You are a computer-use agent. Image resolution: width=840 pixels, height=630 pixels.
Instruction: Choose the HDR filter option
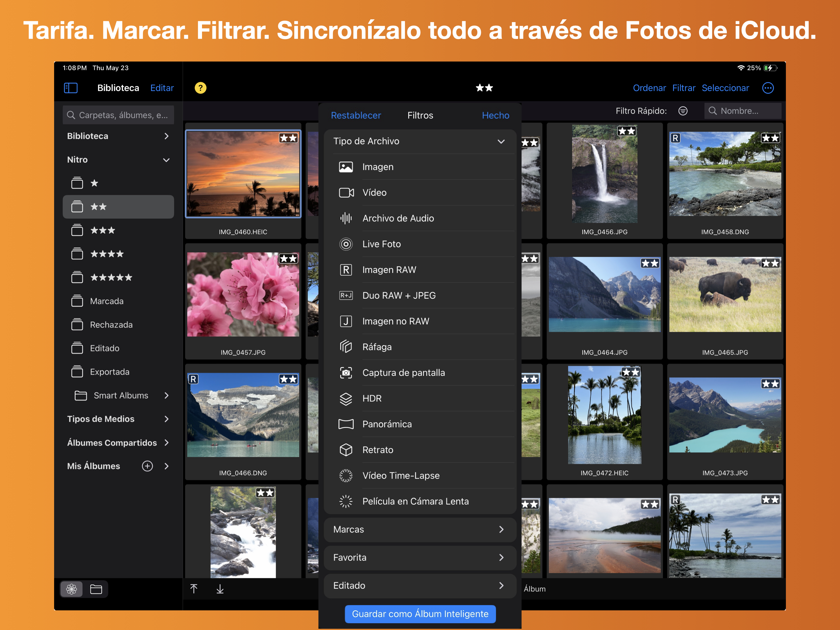pos(420,399)
